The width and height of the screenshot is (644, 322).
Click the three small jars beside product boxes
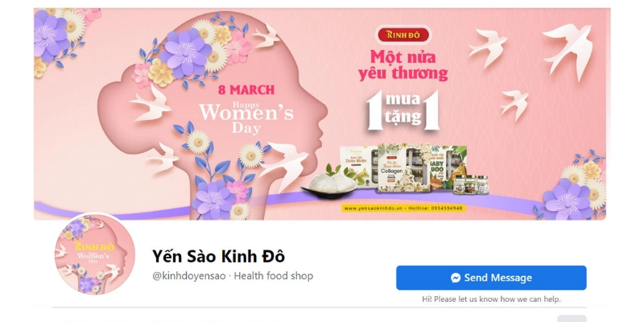pyautogui.click(x=471, y=185)
